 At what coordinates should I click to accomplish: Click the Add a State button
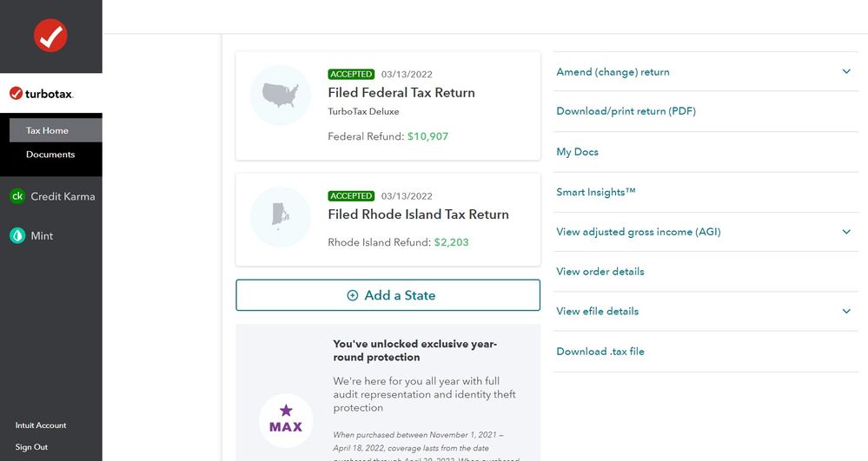coord(388,295)
